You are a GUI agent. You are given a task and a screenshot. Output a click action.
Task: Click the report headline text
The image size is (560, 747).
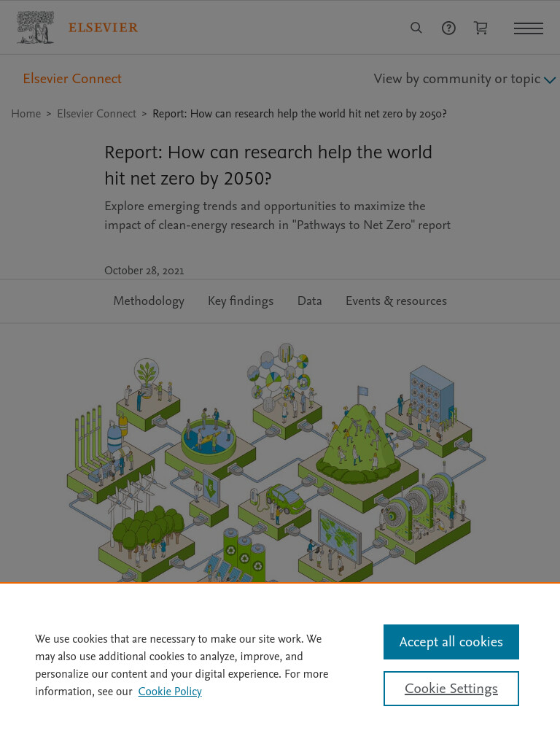point(268,166)
